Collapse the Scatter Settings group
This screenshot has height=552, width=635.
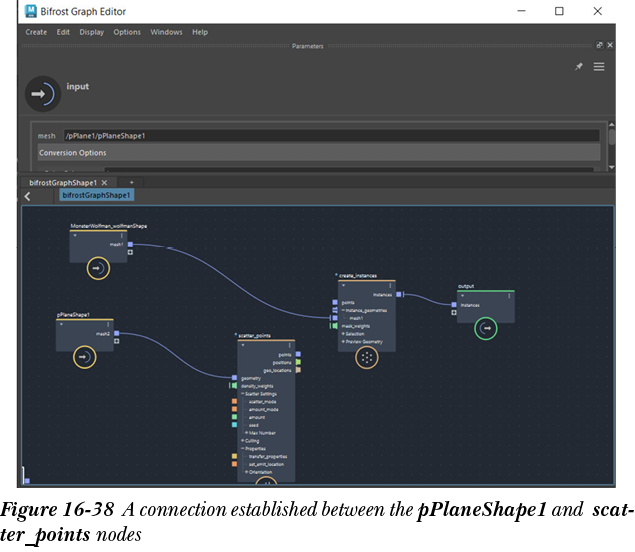243,394
